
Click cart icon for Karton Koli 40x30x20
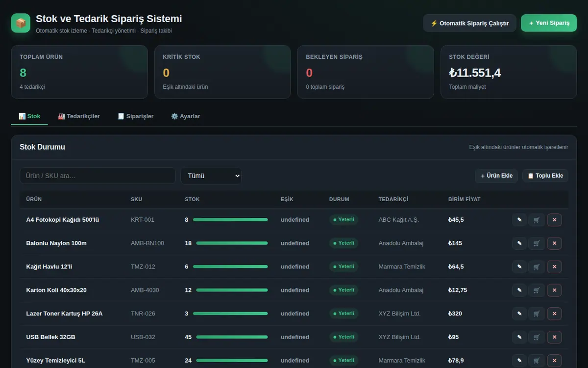(537, 290)
